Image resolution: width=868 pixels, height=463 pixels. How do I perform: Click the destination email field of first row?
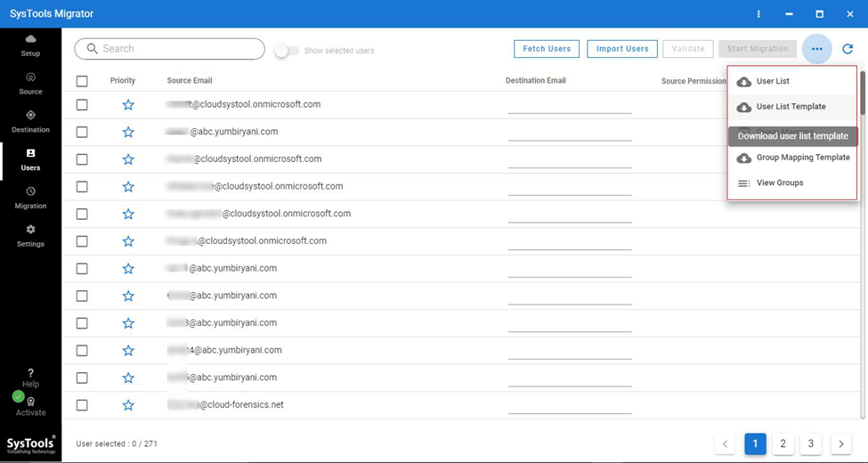pos(570,105)
